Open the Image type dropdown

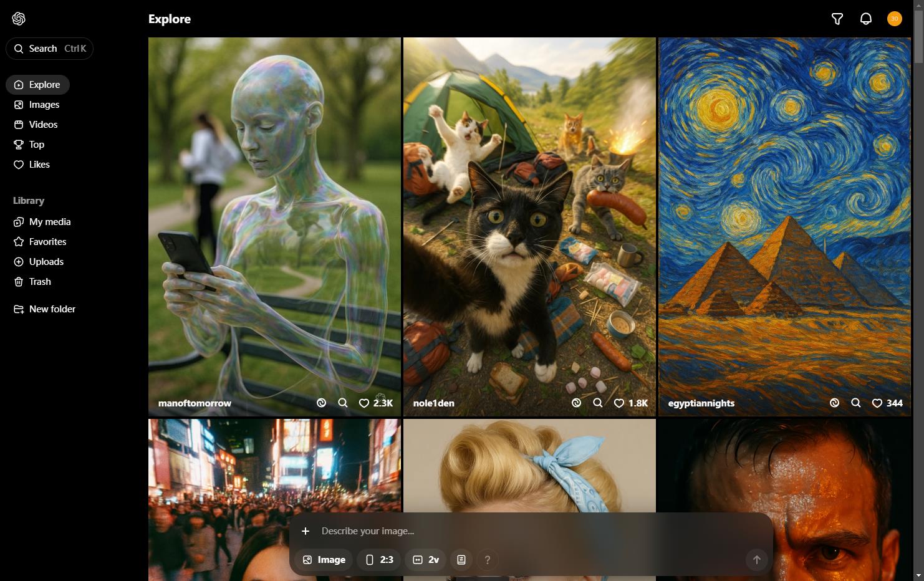pyautogui.click(x=324, y=560)
